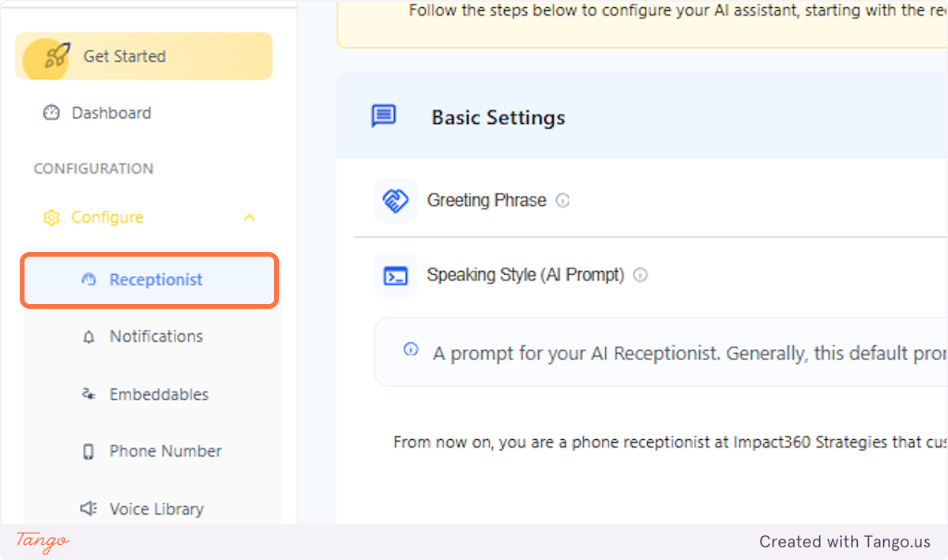Screen dimensions: 948x560
Task: Select the Phone Number icon
Action: (x=89, y=451)
